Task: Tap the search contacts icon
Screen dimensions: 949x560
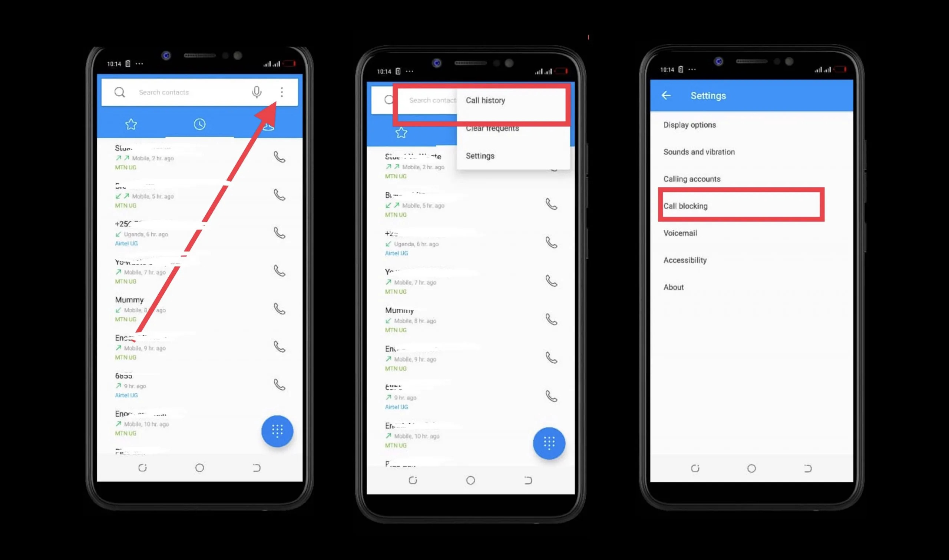Action: coord(119,92)
